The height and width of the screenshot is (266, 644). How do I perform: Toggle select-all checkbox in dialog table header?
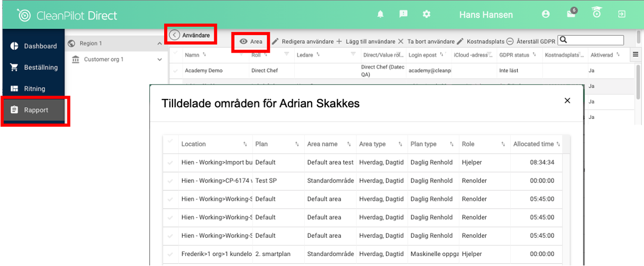[x=170, y=142]
